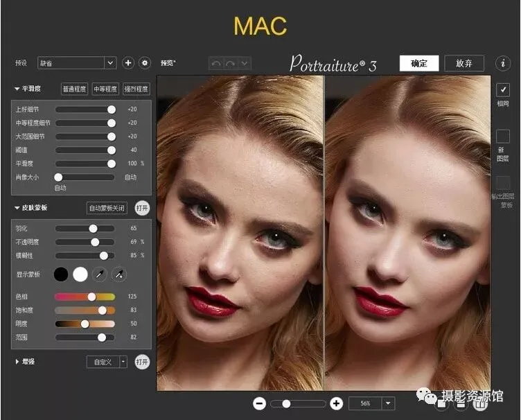
Task: Click the 明度 luminance slider handle
Action: tap(85, 324)
